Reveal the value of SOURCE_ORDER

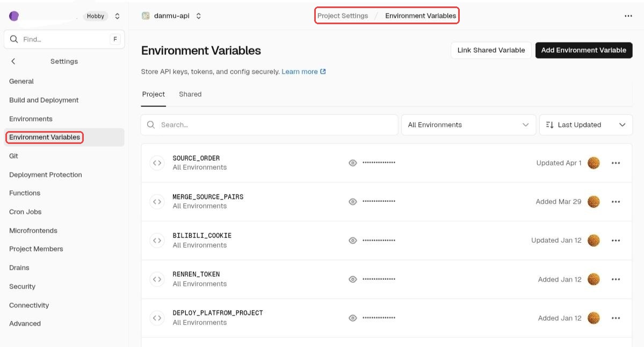point(353,163)
